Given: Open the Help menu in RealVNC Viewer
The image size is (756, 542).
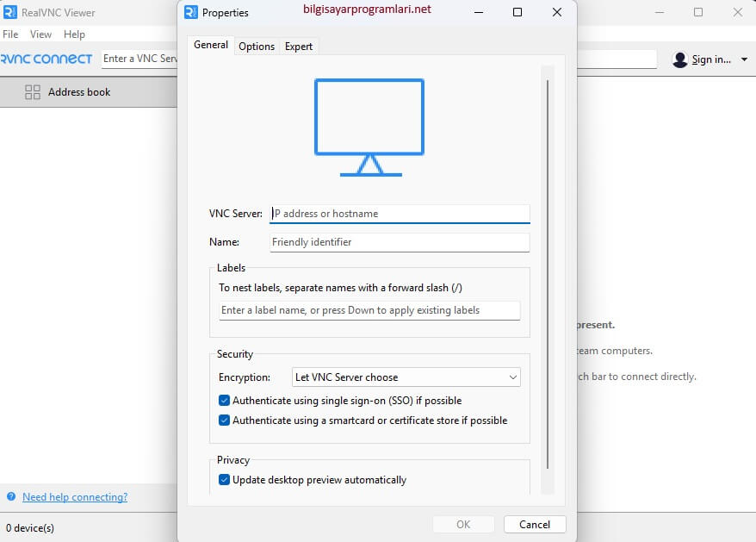Looking at the screenshot, I should coord(74,34).
